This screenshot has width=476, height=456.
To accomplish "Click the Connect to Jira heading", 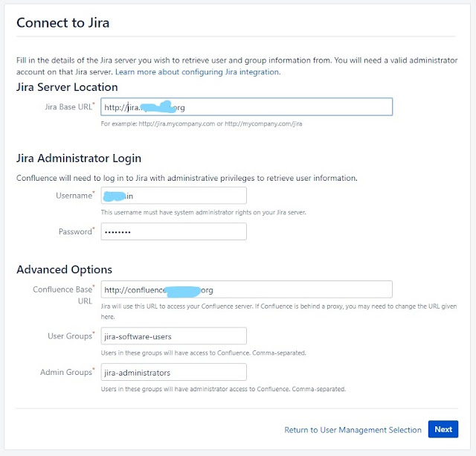I will click(x=62, y=23).
